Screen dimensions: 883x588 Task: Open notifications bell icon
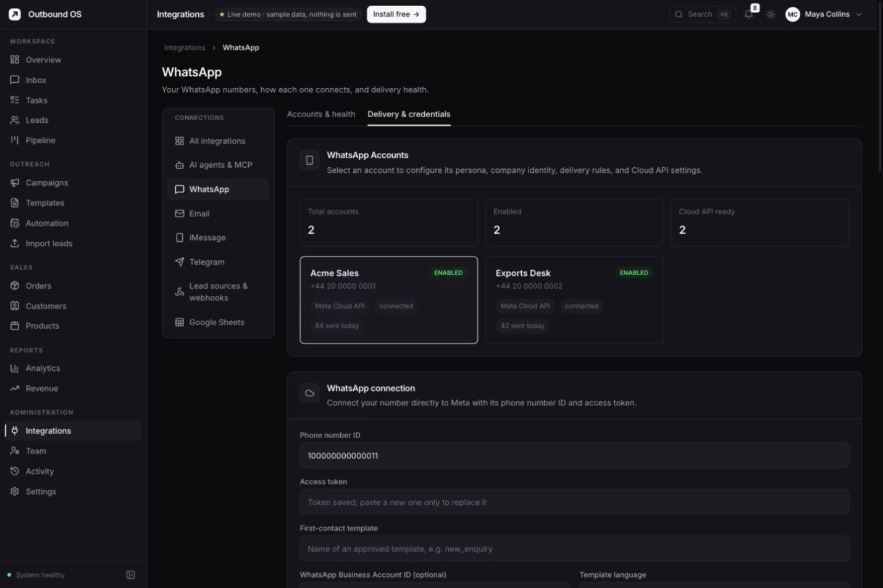coord(748,14)
